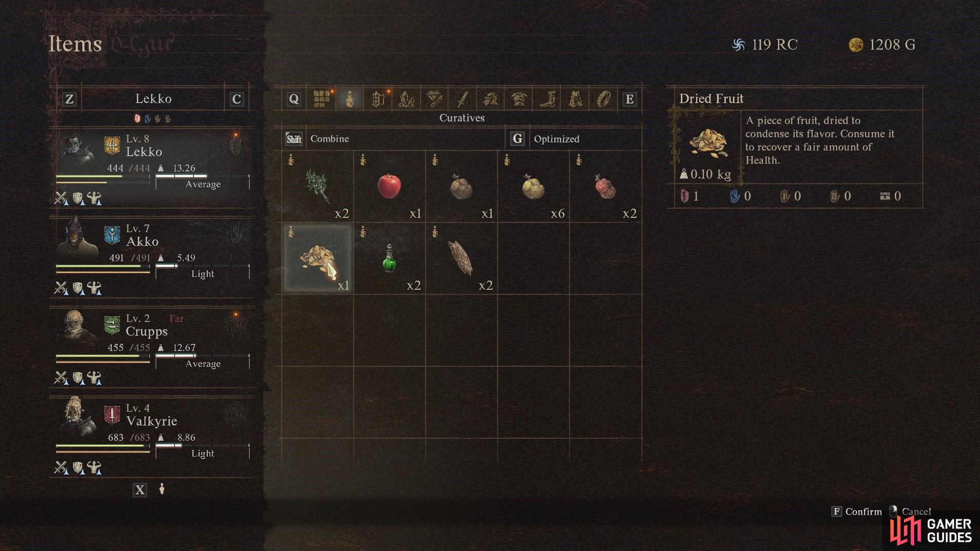Screen dimensions: 980x551
Task: Open the all-items grid category tab
Action: point(321,98)
